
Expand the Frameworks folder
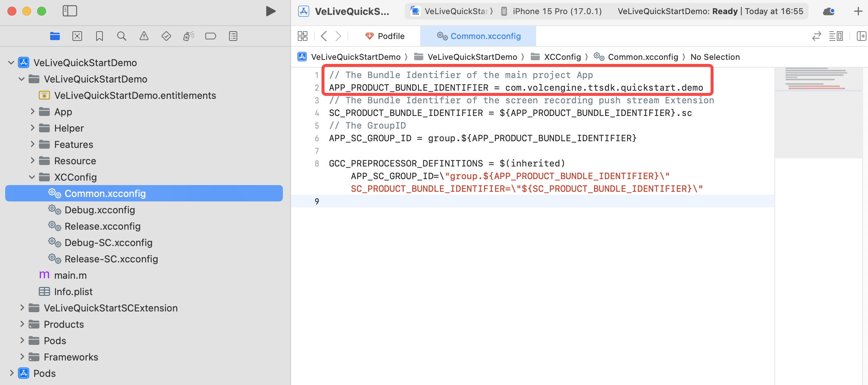pyautogui.click(x=22, y=356)
